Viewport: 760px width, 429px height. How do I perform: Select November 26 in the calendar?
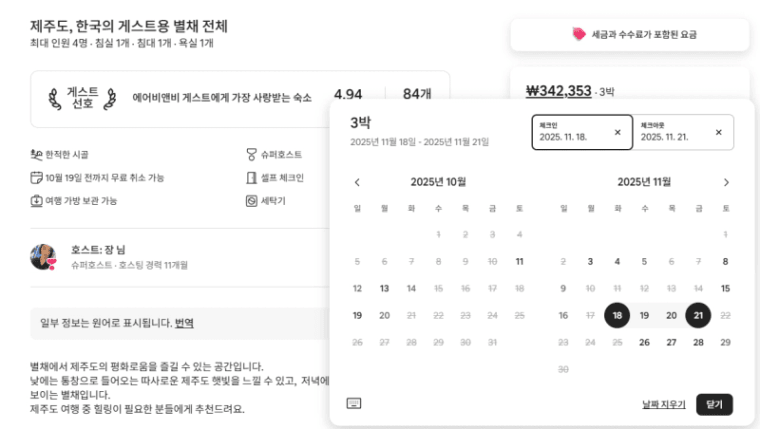pyautogui.click(x=644, y=342)
